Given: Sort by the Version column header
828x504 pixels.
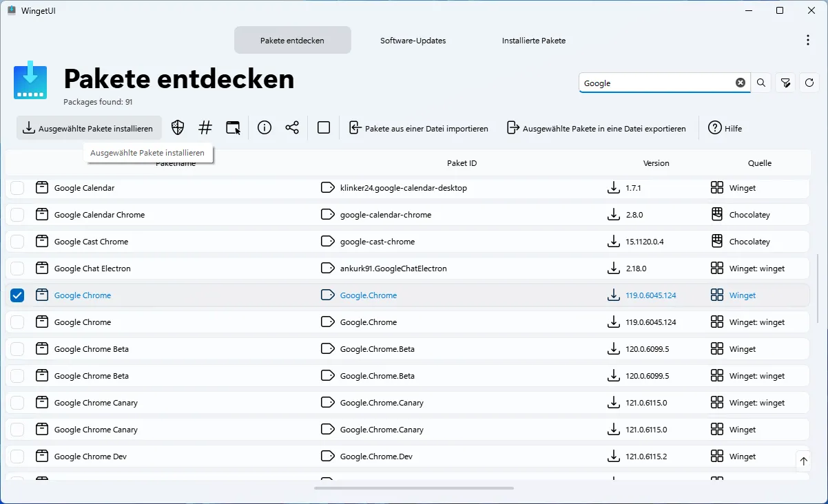Looking at the screenshot, I should [x=656, y=163].
